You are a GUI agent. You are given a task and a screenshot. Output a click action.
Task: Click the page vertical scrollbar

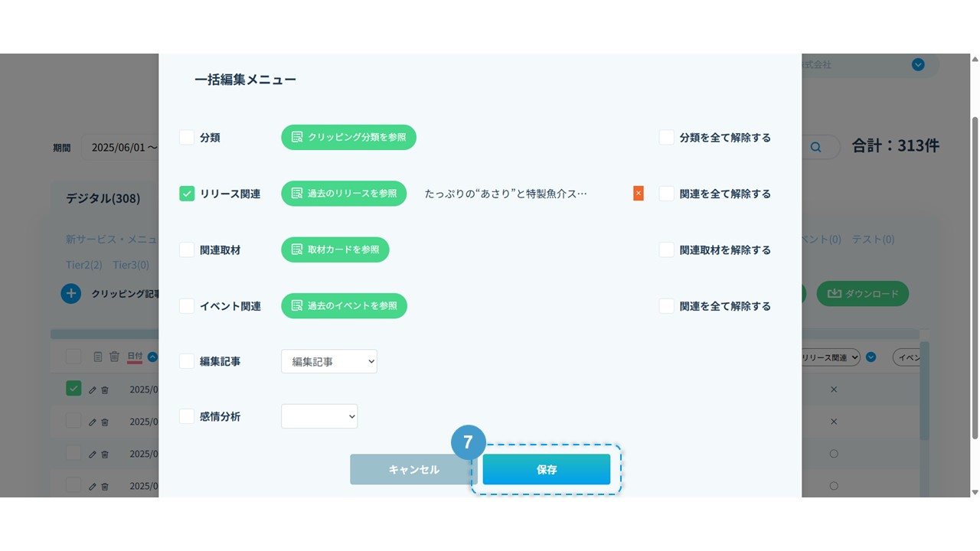(974, 275)
